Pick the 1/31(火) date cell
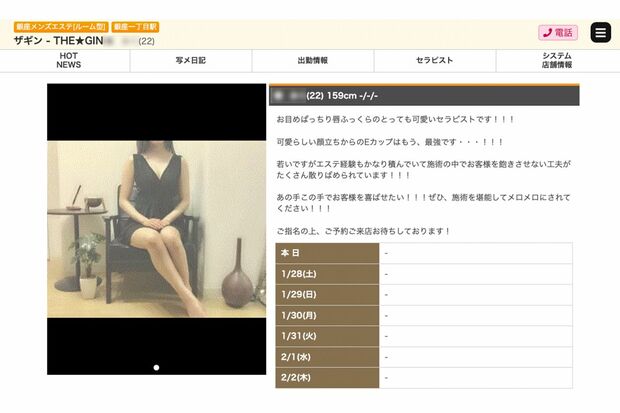Image resolution: width=620 pixels, height=413 pixels. 327,336
